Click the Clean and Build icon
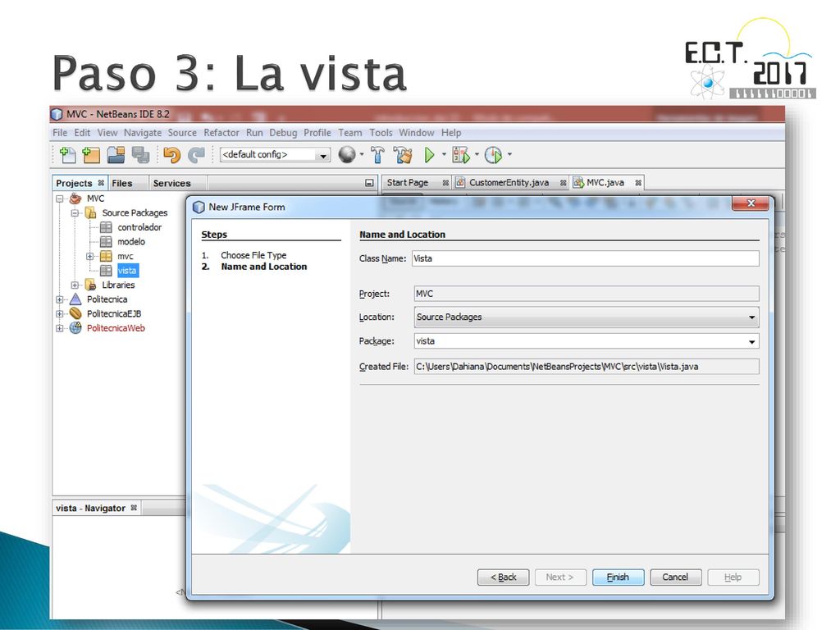Screen dimensions: 840x630 [403, 155]
